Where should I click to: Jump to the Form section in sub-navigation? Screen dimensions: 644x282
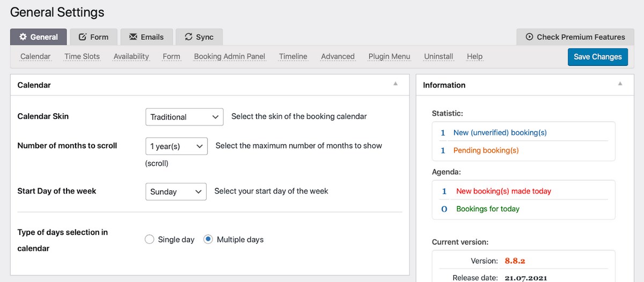171,56
